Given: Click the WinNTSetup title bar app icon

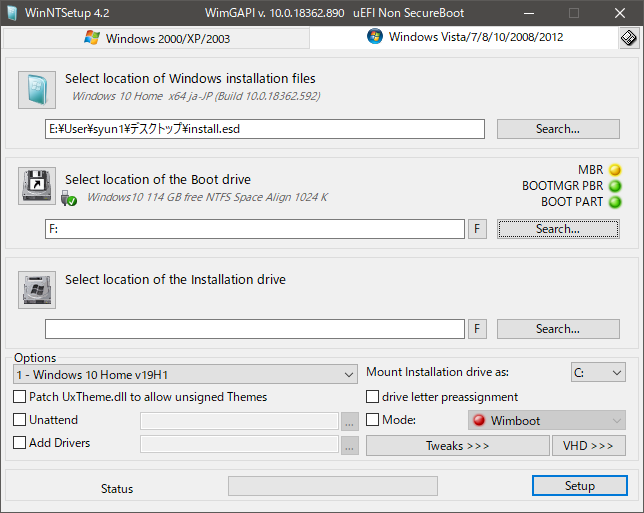Looking at the screenshot, I should (12, 13).
